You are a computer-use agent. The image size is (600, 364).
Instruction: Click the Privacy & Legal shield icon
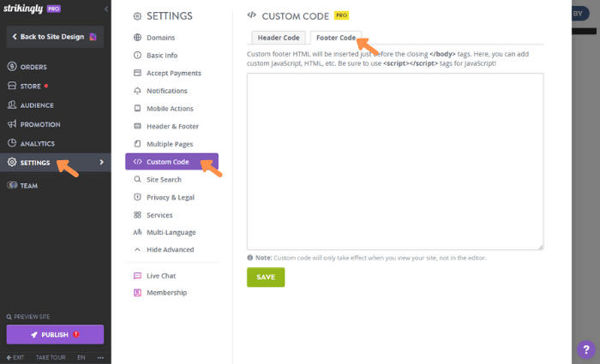click(x=137, y=197)
